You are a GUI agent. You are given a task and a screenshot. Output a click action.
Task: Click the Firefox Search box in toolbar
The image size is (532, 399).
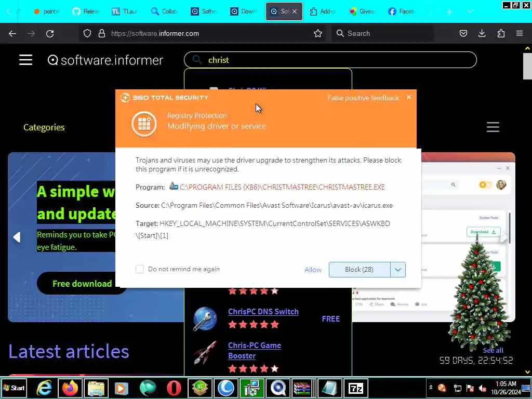[x=382, y=33]
